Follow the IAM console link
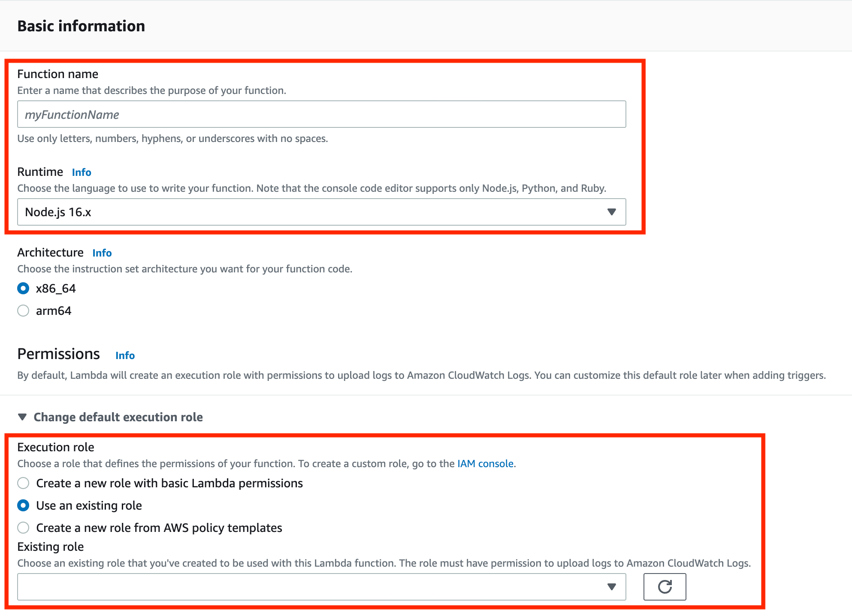852x616 pixels. (485, 464)
